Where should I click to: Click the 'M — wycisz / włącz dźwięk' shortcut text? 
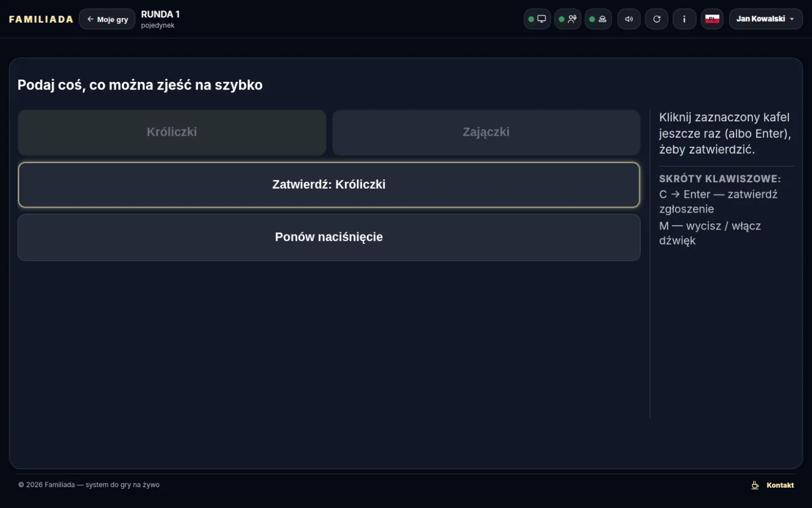(x=710, y=233)
